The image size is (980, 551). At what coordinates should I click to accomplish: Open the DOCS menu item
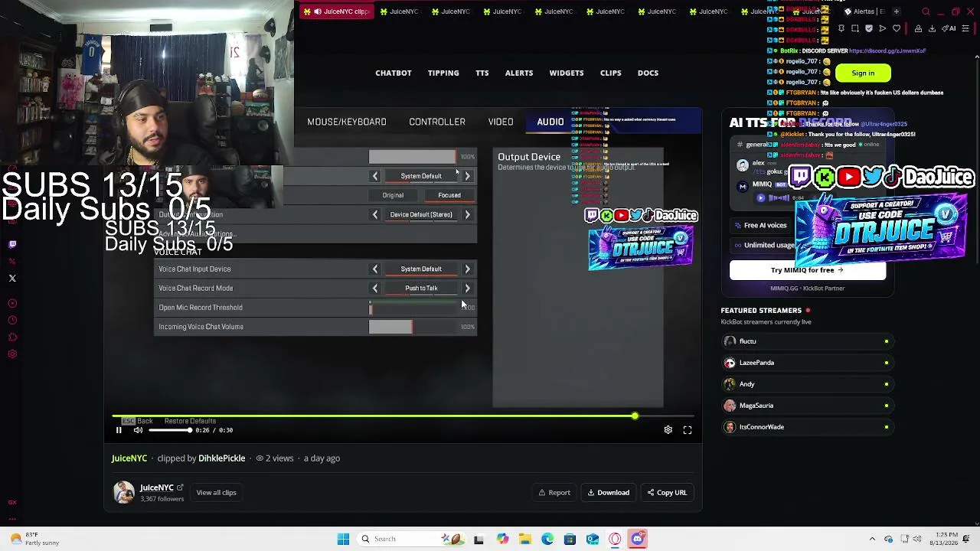[x=648, y=73]
